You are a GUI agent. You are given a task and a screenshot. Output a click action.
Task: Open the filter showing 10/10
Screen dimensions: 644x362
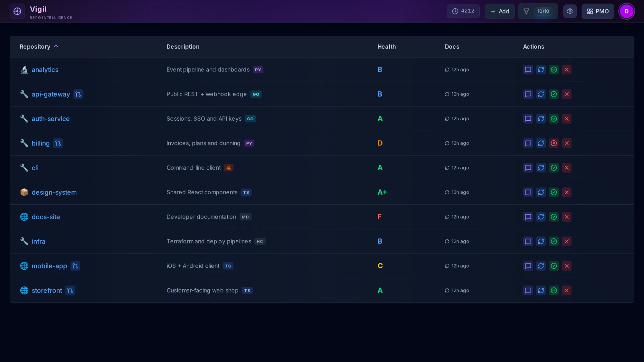538,11
